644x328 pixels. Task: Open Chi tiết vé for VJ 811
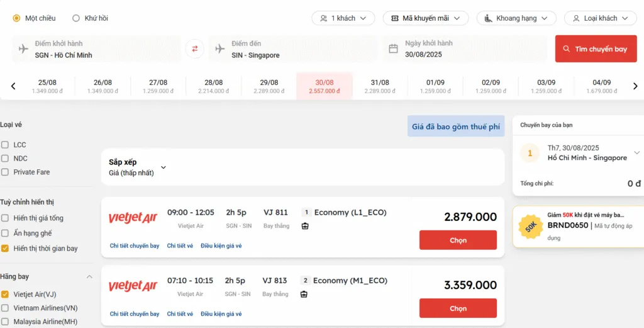180,246
